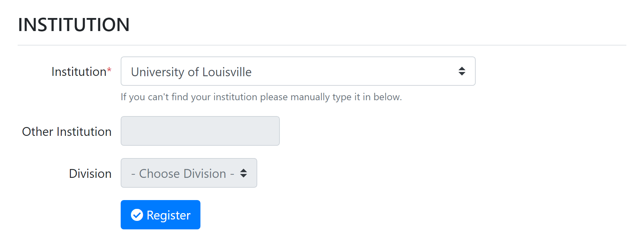
Task: Click the 'Institution' field label
Action: (79, 72)
